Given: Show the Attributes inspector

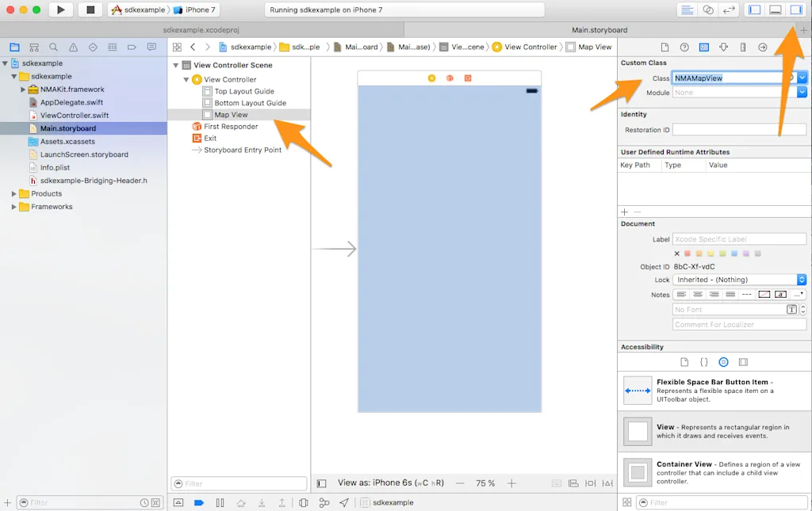Looking at the screenshot, I should tap(723, 47).
